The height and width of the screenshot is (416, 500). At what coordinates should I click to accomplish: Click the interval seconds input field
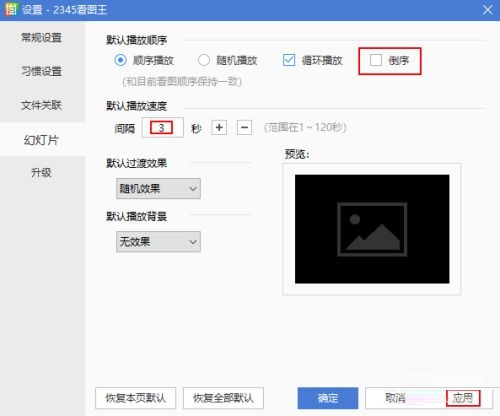coord(162,127)
